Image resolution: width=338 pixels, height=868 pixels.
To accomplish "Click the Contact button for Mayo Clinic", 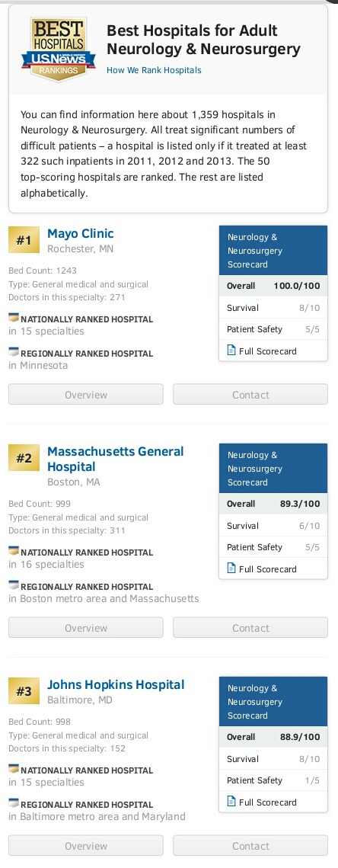I will [x=250, y=395].
